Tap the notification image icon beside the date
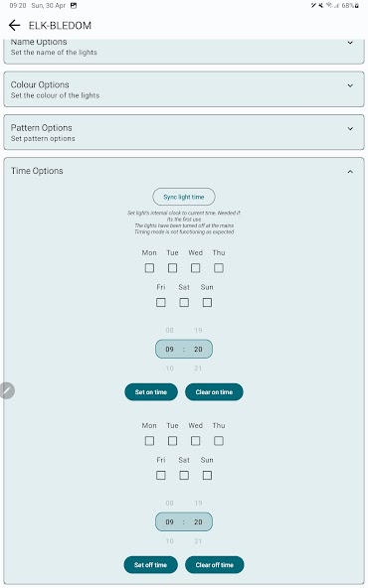The image size is (368, 588). 74,6
